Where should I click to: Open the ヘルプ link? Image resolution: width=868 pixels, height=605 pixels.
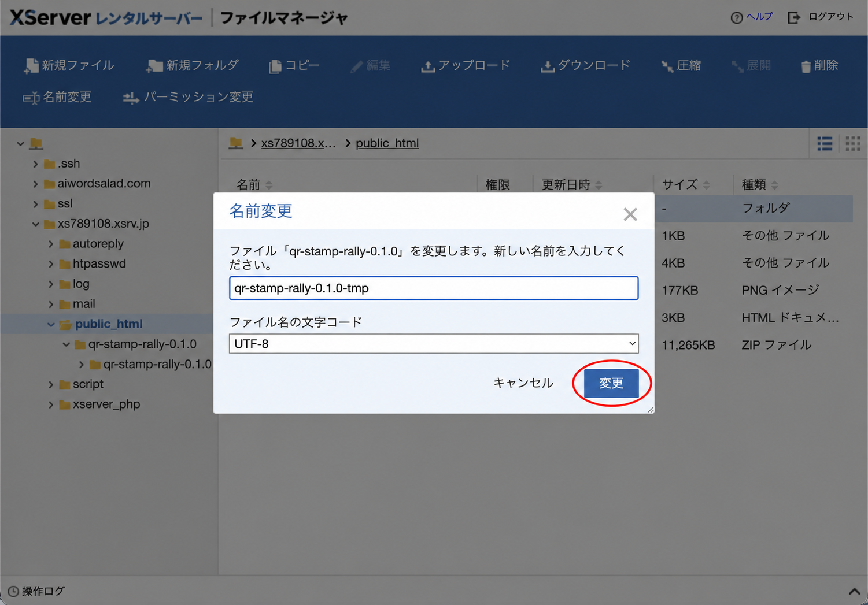point(752,17)
